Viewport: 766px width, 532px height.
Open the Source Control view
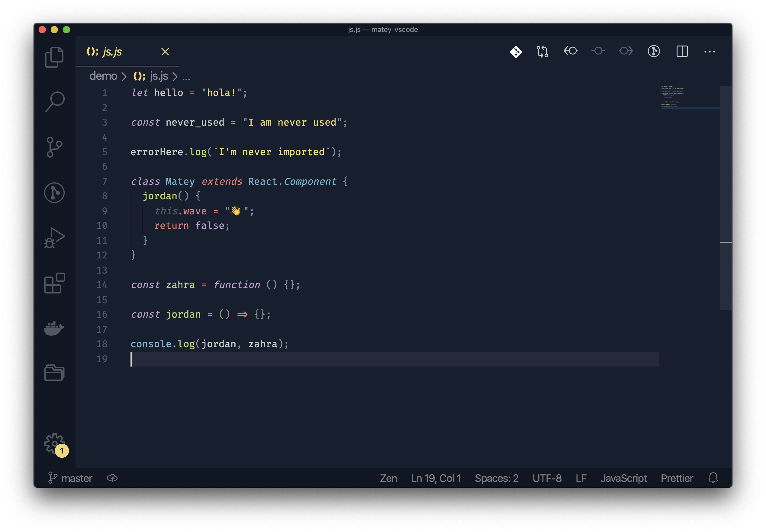click(x=54, y=147)
